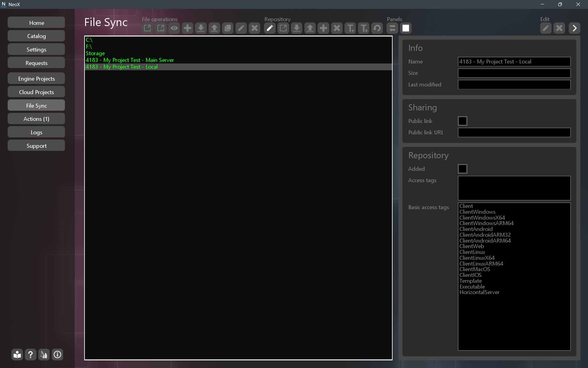
Task: Toggle the Repository Added checkbox
Action: [462, 169]
